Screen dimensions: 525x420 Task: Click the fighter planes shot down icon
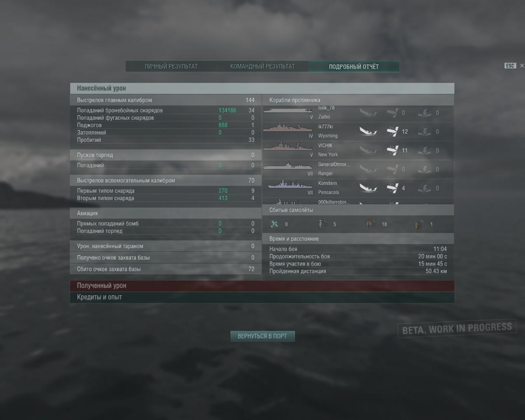tap(274, 224)
